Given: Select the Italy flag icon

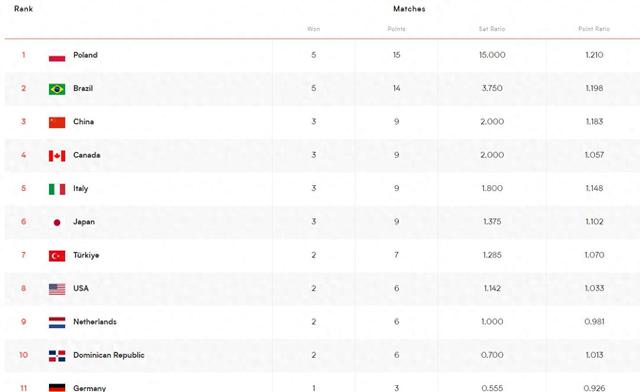Looking at the screenshot, I should (x=57, y=189).
